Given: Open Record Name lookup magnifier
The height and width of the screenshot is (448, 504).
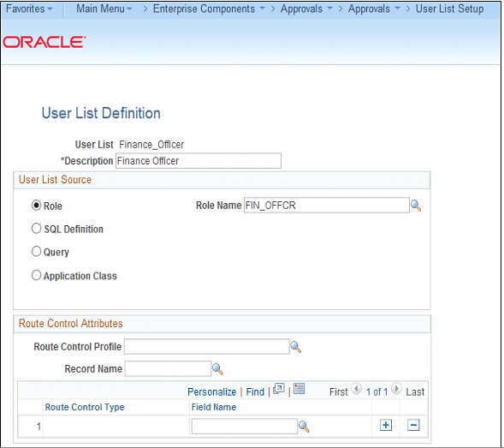Looking at the screenshot, I should pyautogui.click(x=217, y=369).
